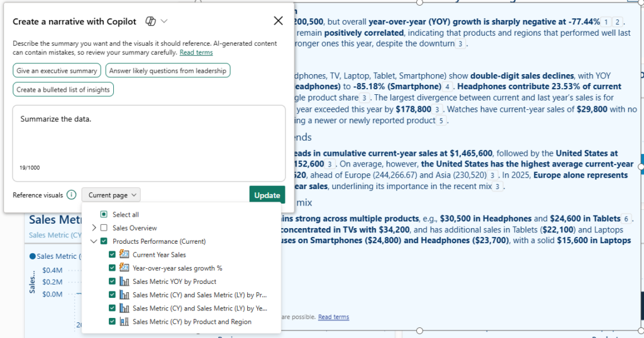Click citation marker 4 after Smartphone

click(447, 87)
